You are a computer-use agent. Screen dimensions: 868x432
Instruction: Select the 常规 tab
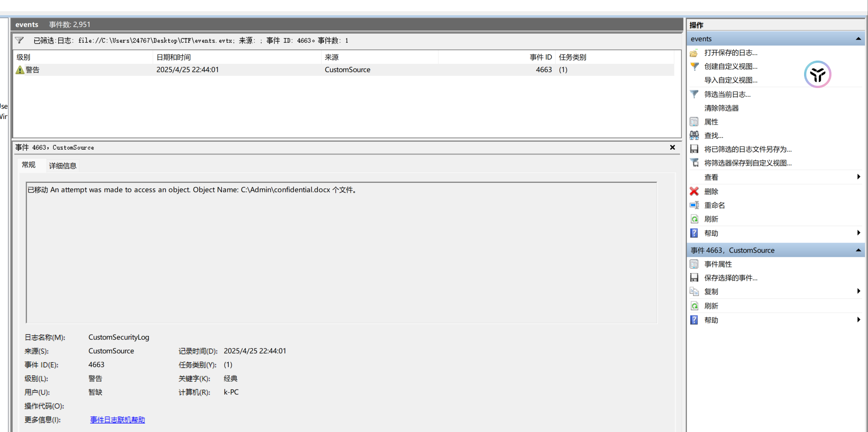[x=29, y=165]
